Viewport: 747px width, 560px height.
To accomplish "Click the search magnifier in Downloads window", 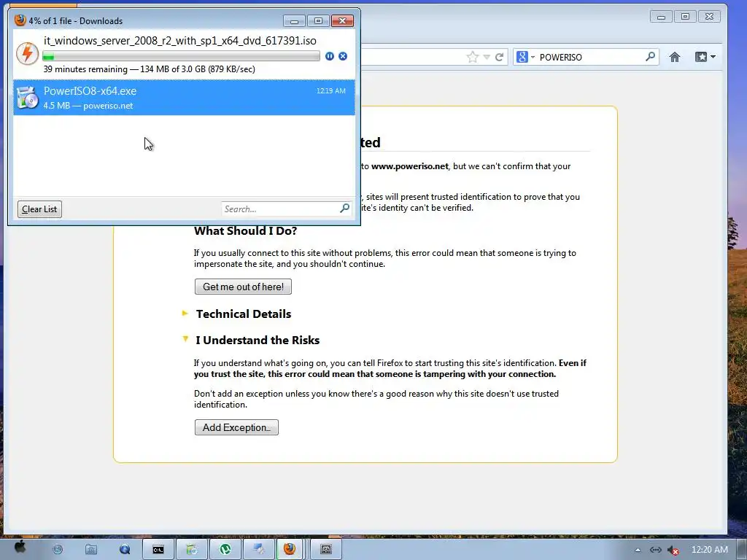I will click(344, 209).
